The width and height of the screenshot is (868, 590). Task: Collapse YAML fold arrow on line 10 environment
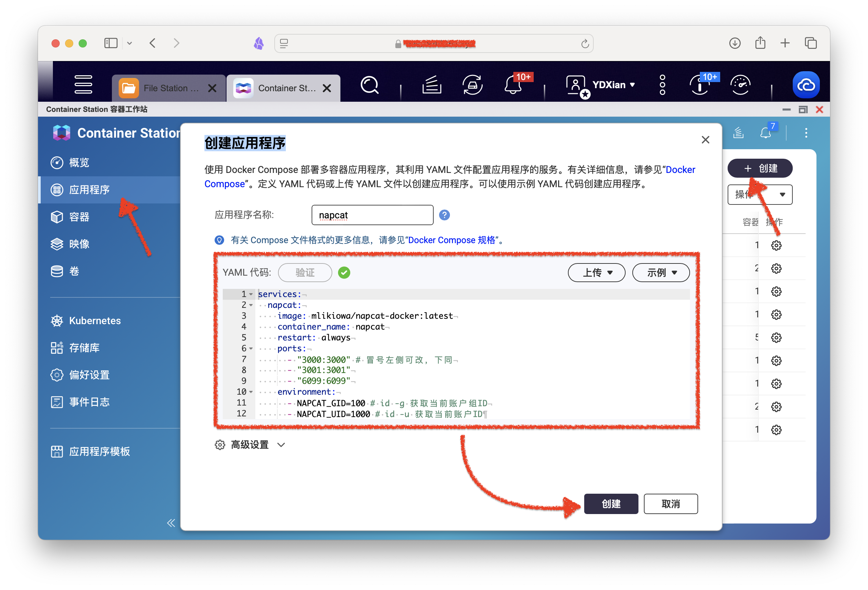click(x=251, y=392)
